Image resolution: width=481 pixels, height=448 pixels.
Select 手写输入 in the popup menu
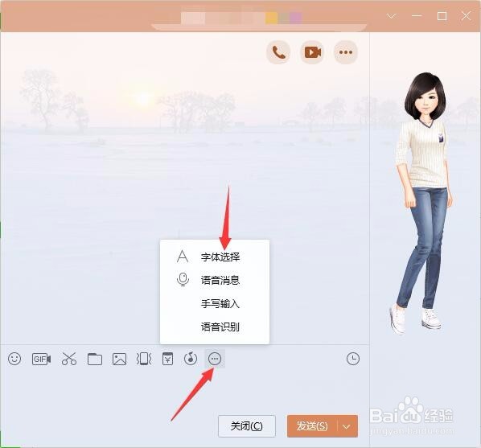(x=215, y=304)
